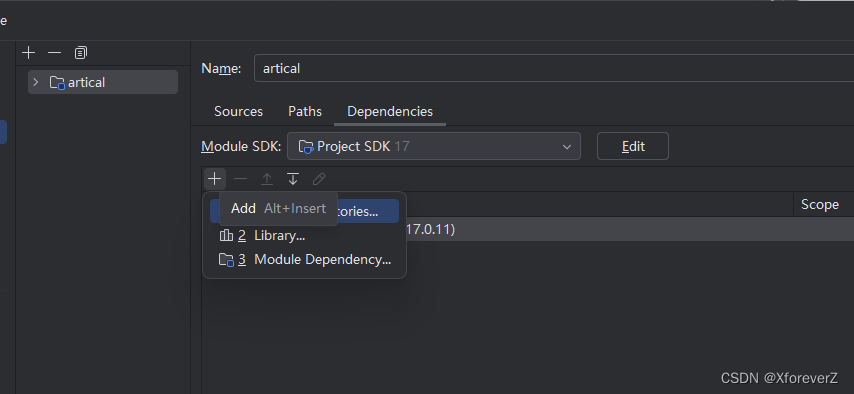Copy module using the duplicate icon above module tree
The width and height of the screenshot is (854, 394).
coord(81,53)
